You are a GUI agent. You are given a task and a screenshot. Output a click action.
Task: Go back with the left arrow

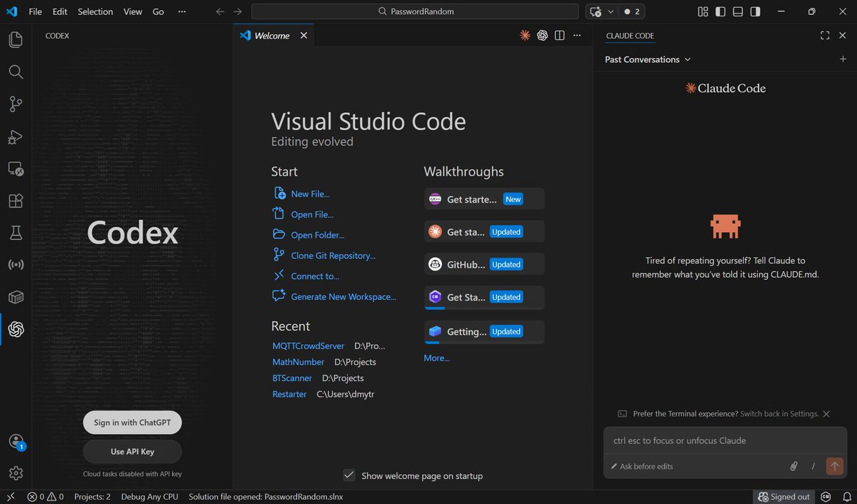click(x=220, y=11)
